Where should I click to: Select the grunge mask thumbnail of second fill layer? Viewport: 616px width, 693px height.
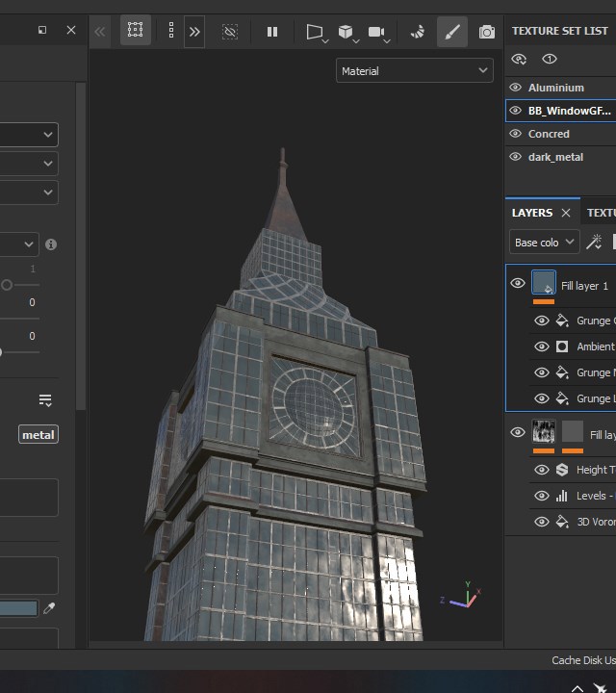544,431
